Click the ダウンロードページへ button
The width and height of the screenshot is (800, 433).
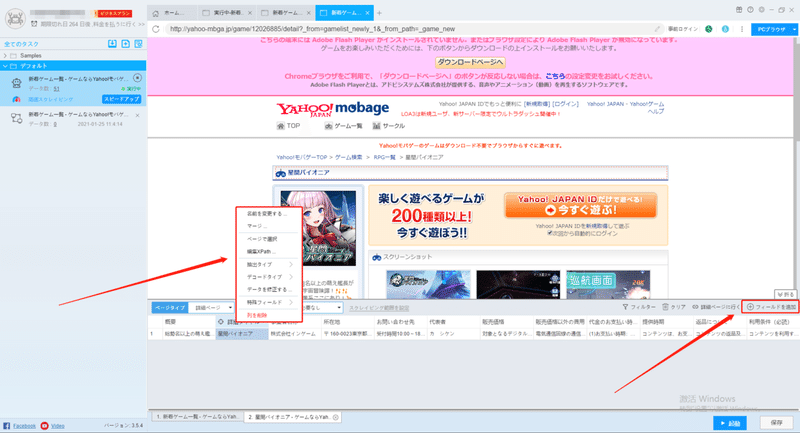point(470,62)
